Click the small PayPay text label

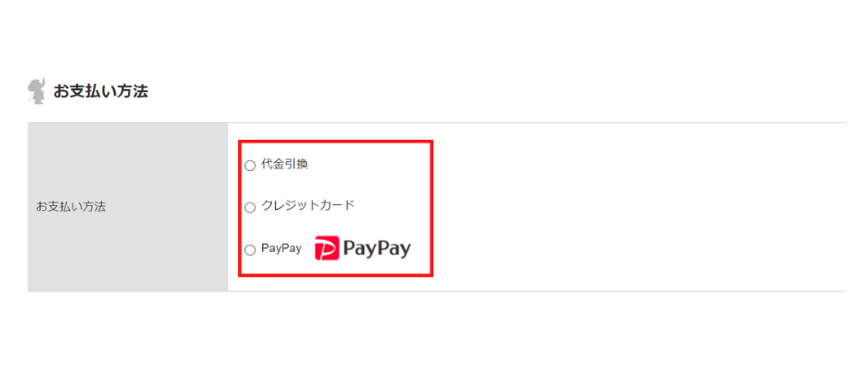click(x=281, y=248)
